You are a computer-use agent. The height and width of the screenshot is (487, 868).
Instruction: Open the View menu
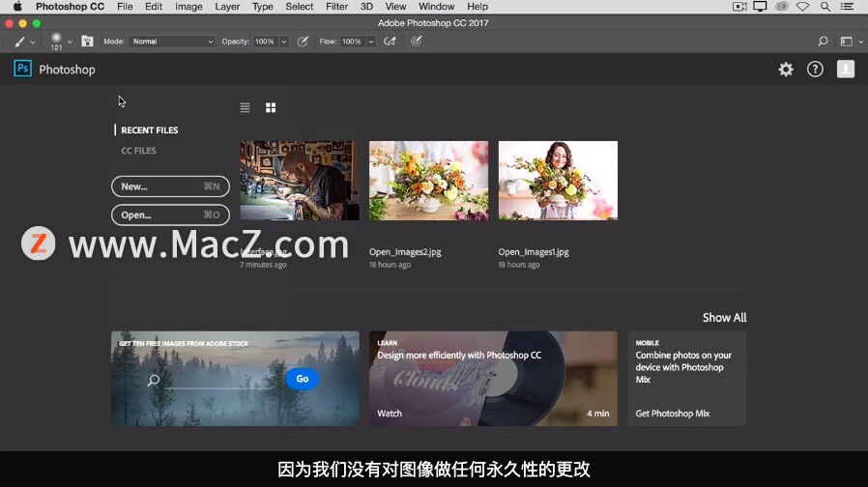click(x=395, y=7)
